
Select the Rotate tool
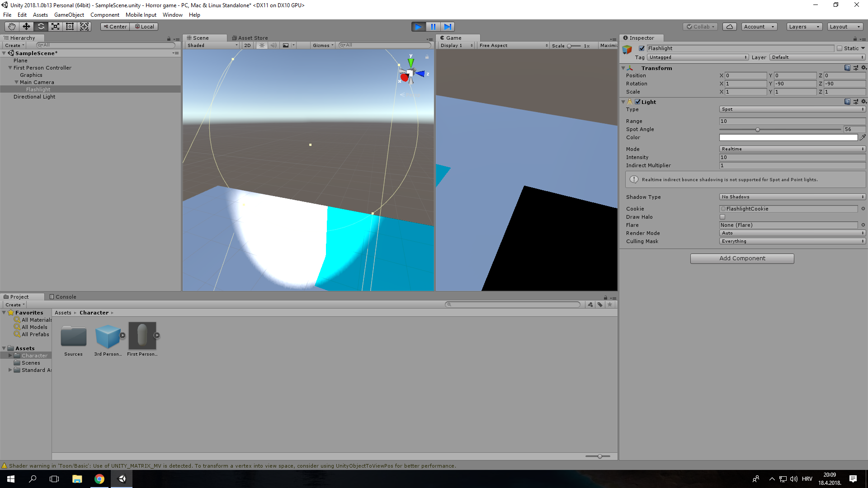click(41, 27)
